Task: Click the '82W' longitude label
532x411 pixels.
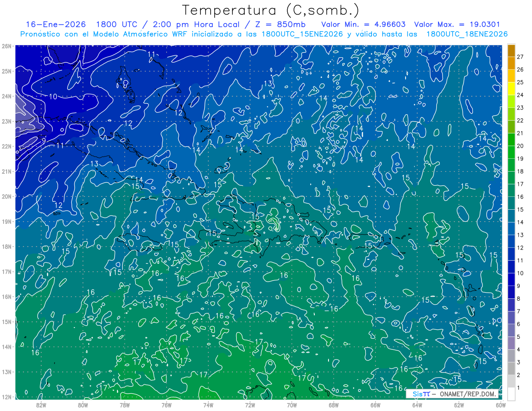Action: point(41,405)
